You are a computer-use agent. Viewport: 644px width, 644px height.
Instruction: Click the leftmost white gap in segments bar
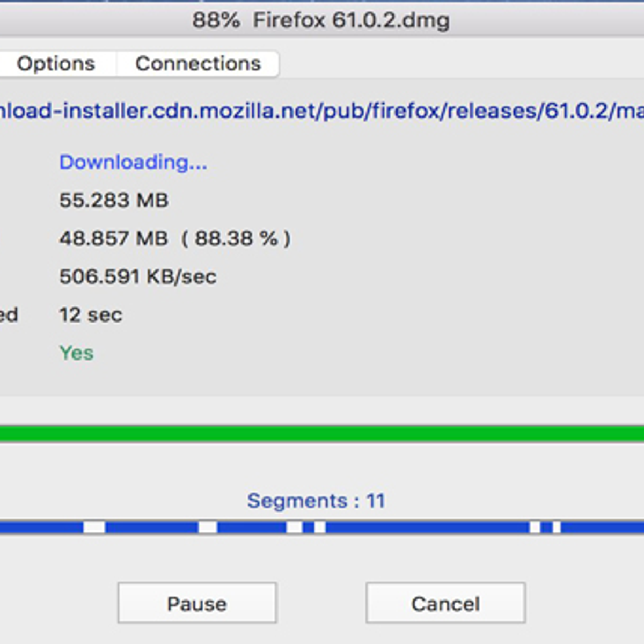point(94,527)
